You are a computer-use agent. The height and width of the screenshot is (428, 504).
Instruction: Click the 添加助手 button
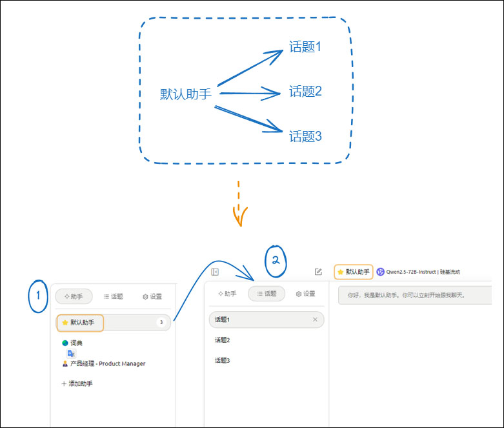77,383
